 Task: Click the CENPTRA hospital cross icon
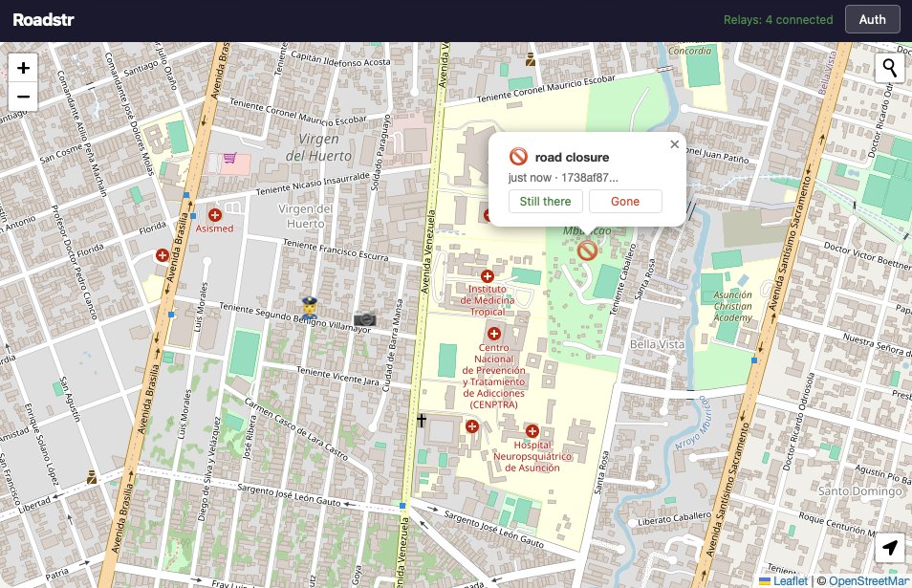(494, 334)
